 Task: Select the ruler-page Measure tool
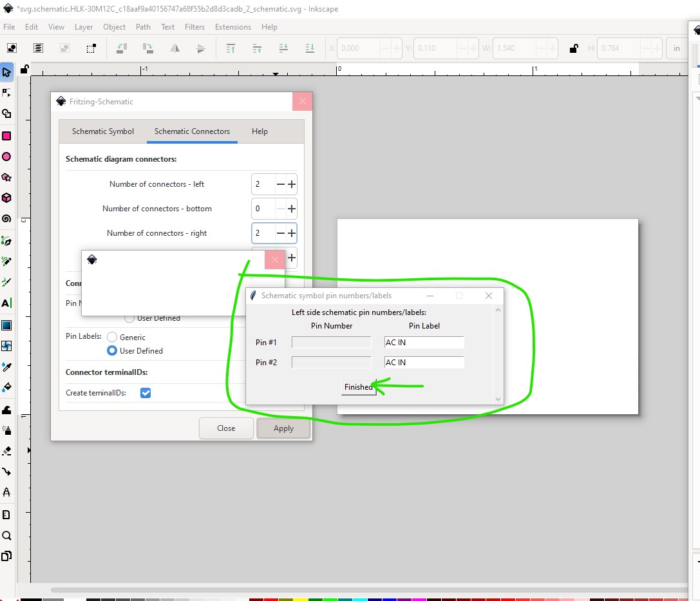pyautogui.click(x=6, y=515)
